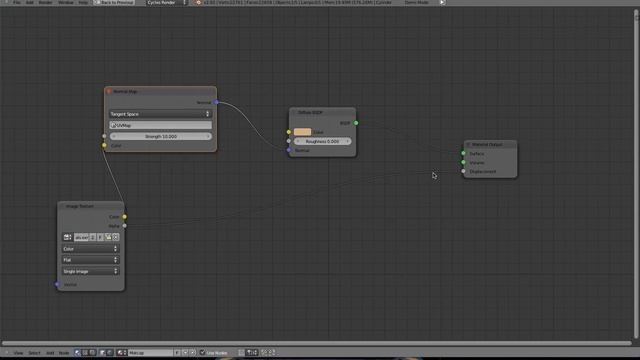Open the Window menu in top bar
This screenshot has height=360, width=640.
pos(65,2)
